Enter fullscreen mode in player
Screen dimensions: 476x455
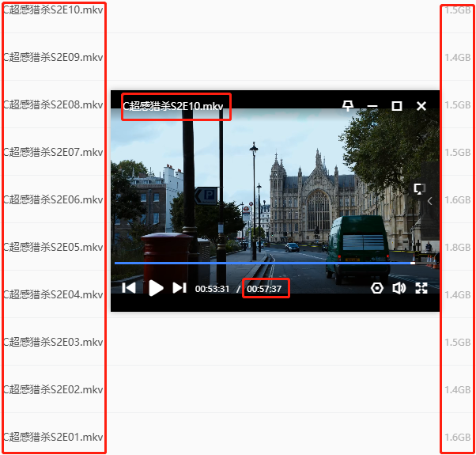coord(421,288)
